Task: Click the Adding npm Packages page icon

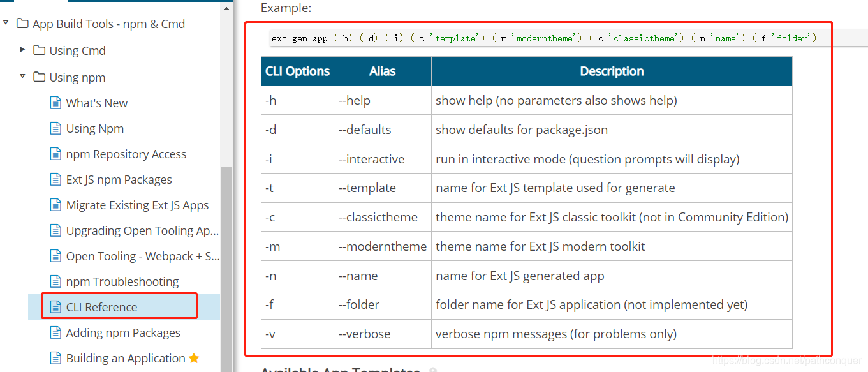Action: point(55,332)
